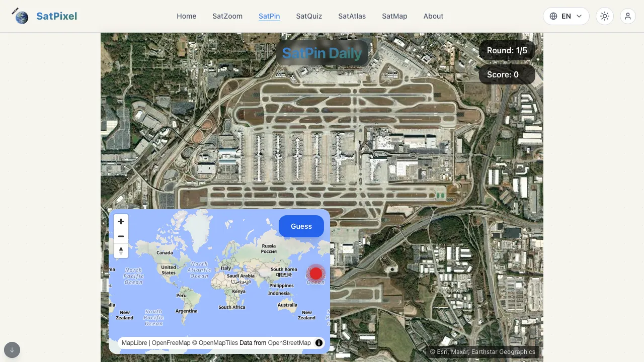Image resolution: width=644 pixels, height=362 pixels.
Task: Click the Esri, Maxar imagery credit
Action: (482, 352)
